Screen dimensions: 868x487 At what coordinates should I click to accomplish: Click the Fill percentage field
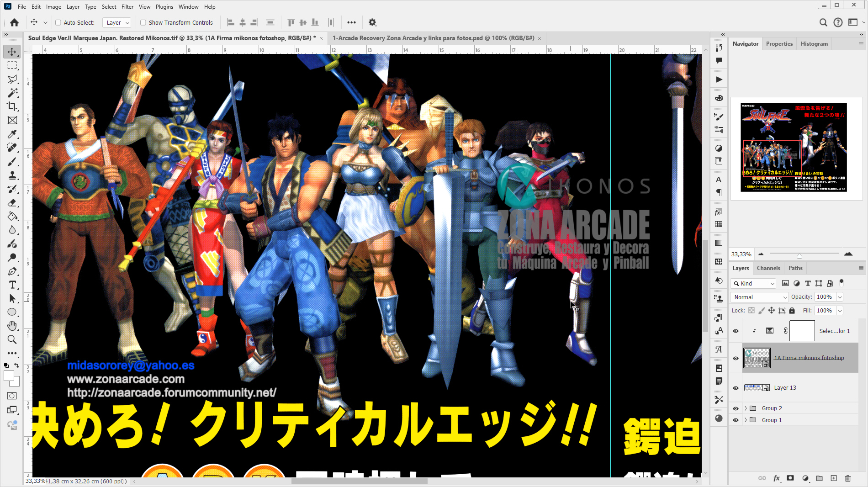(825, 311)
